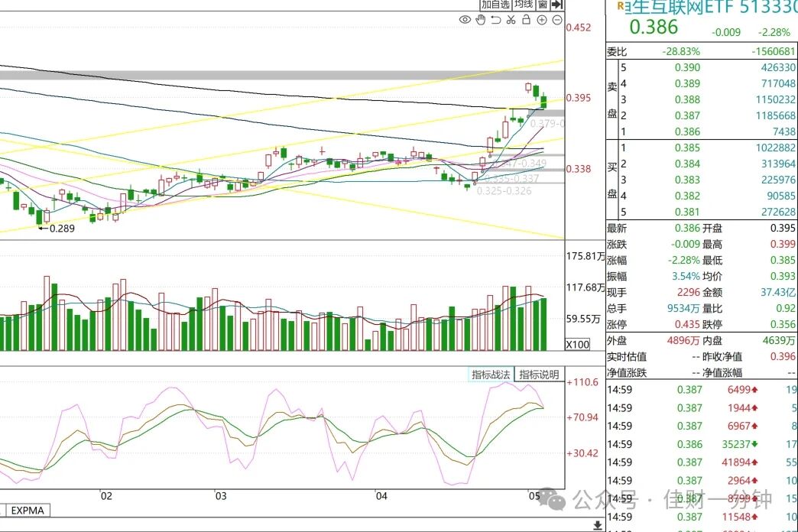Switch to the 指标说明 tab
Image resolution: width=798 pixels, height=532 pixels.
point(540,375)
